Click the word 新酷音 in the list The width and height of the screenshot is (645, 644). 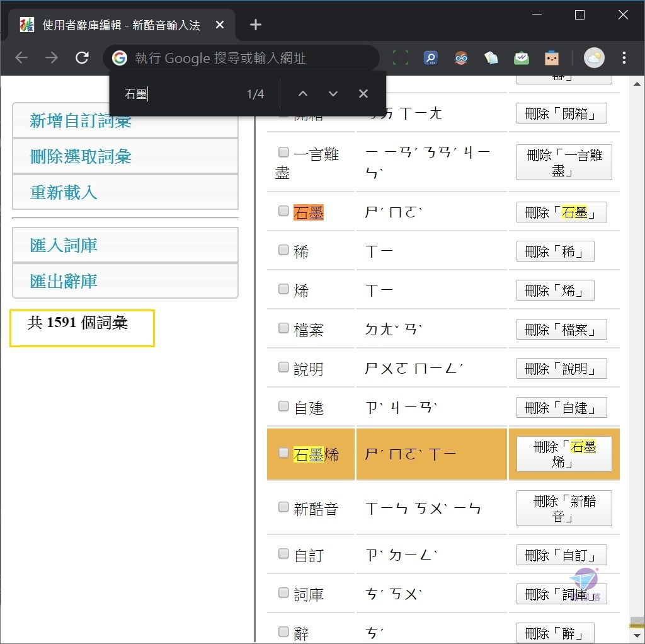(x=316, y=509)
